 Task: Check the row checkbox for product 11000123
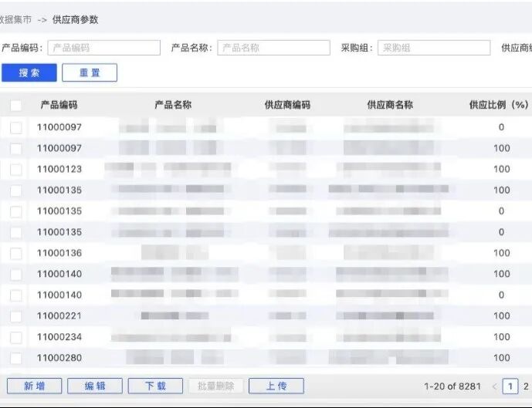tap(16, 169)
